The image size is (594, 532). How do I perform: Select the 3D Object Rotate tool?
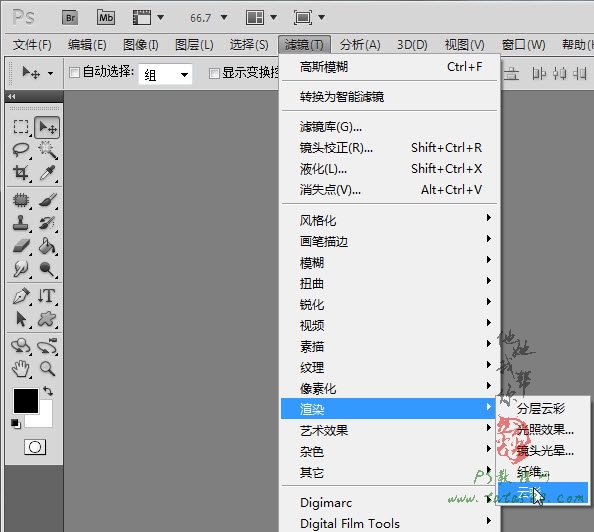coord(21,346)
